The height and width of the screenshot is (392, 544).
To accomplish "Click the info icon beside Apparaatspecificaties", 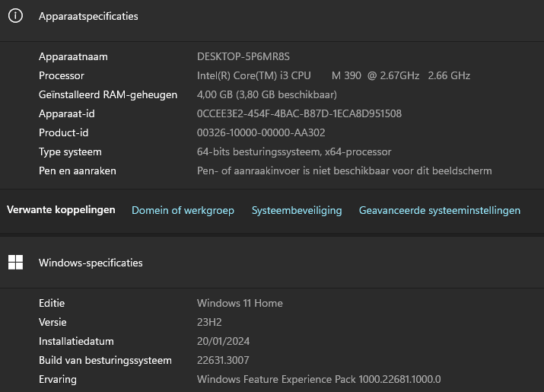I will 16,16.
